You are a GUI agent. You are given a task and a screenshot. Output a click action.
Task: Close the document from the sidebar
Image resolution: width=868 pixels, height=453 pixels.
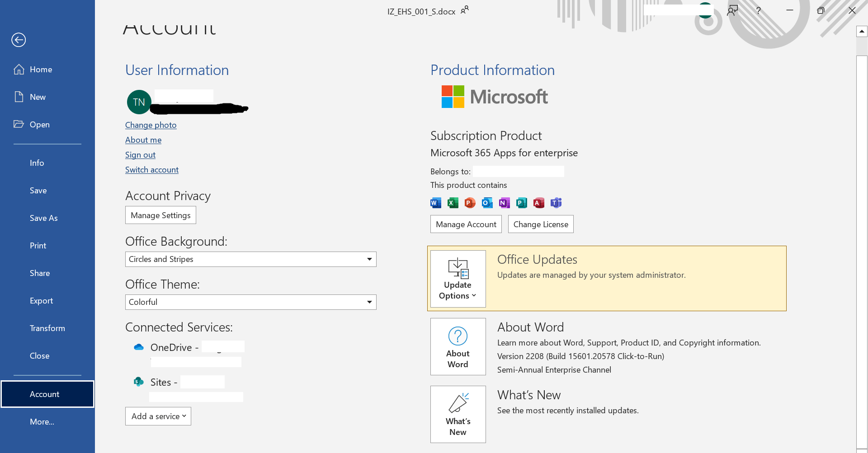click(x=47, y=356)
